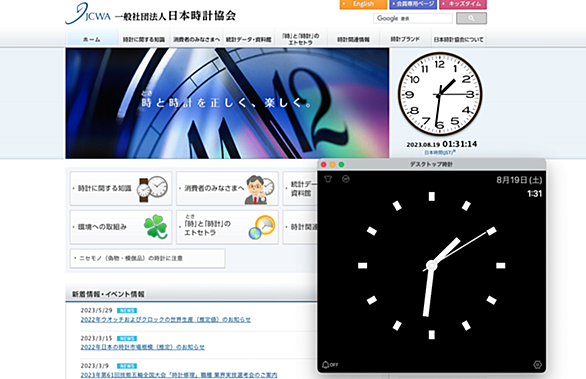586x379 pixels.
Task: Open the キッズタイム pink button
Action: (x=463, y=4)
